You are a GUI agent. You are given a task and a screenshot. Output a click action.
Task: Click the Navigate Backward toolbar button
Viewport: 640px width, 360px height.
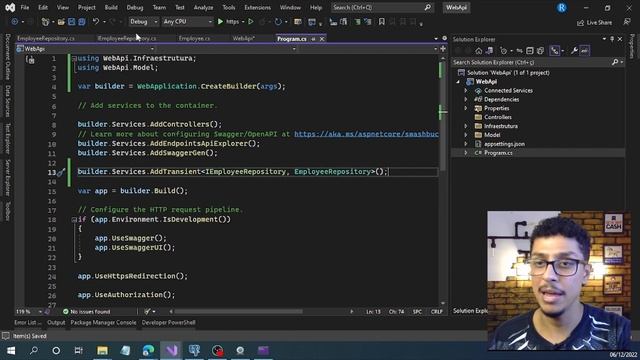14,22
